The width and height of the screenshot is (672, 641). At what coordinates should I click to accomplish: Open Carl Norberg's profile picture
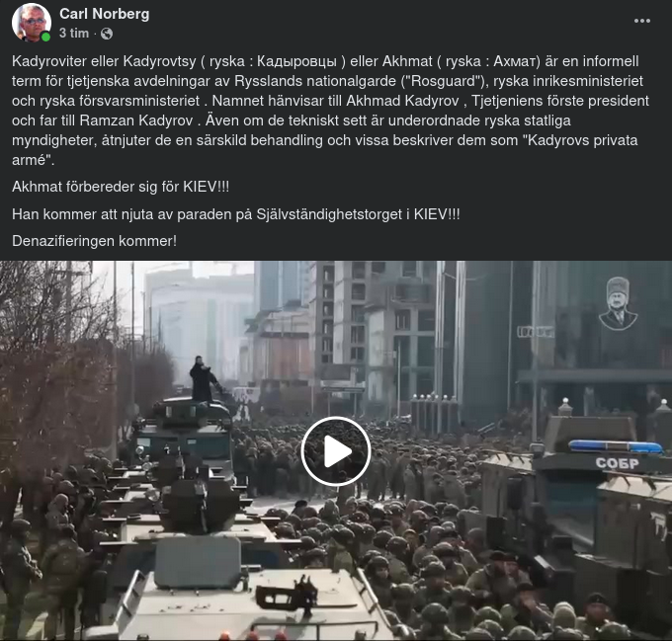pyautogui.click(x=32, y=23)
